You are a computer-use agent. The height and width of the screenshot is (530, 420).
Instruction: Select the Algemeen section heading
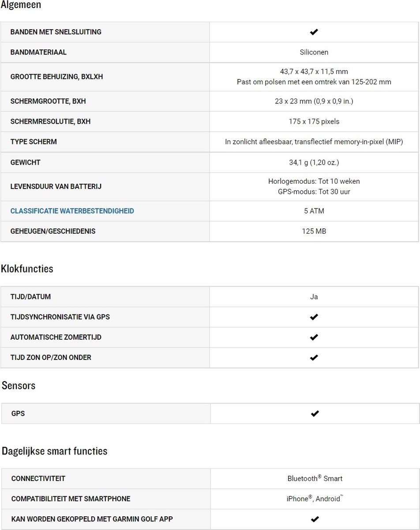[21, 5]
